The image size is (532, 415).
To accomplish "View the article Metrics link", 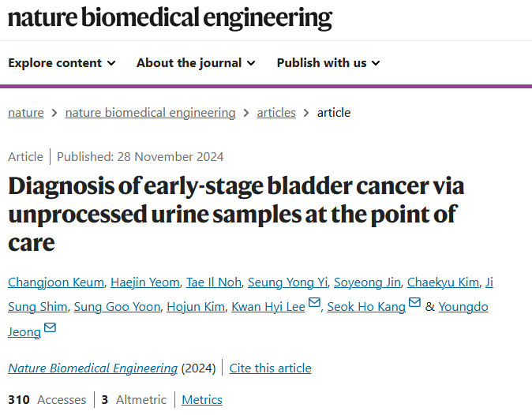I will tap(202, 399).
